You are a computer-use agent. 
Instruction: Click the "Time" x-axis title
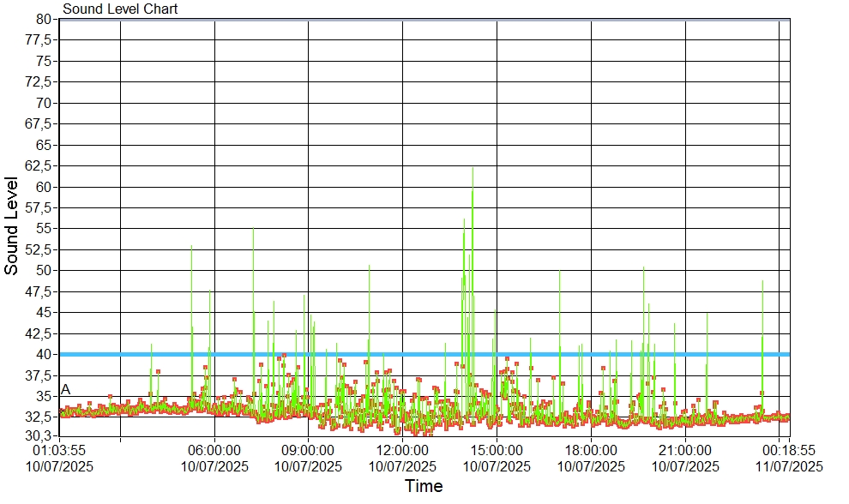point(424,487)
